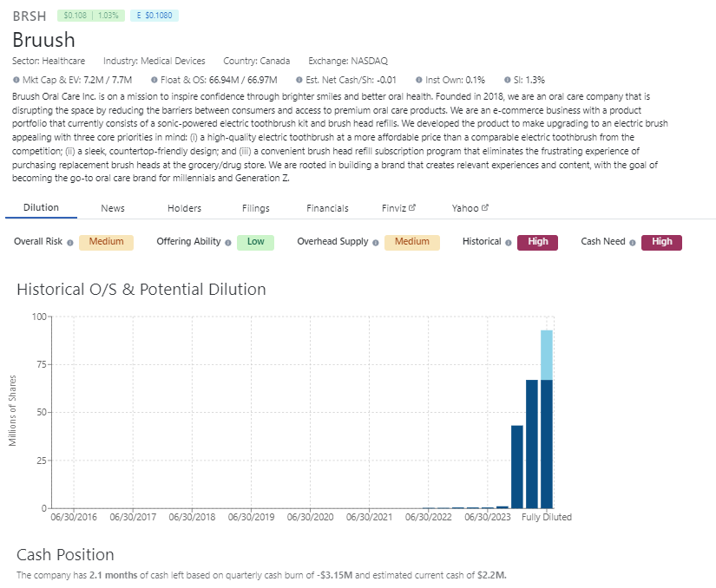Open the Yahoo external link tab
The image size is (716, 588).
[470, 208]
